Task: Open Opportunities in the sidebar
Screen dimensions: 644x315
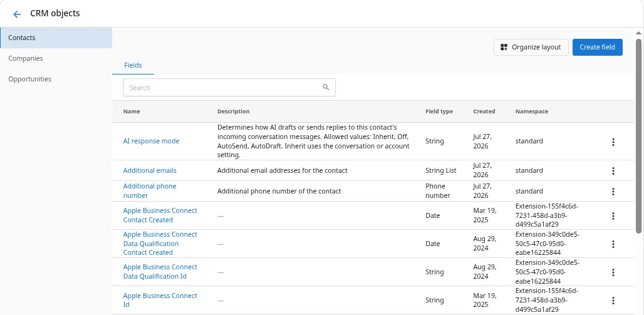Action: (56, 79)
